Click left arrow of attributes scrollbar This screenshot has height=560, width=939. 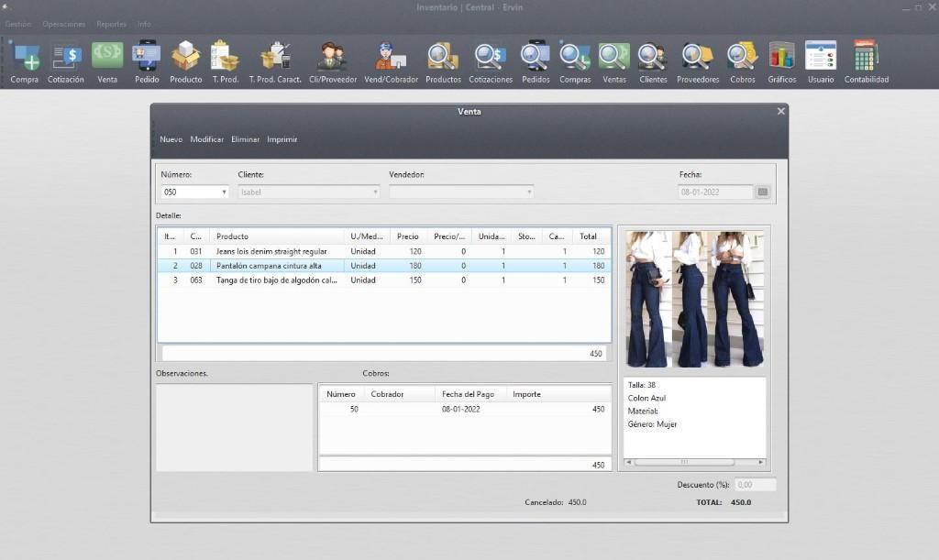pos(628,462)
